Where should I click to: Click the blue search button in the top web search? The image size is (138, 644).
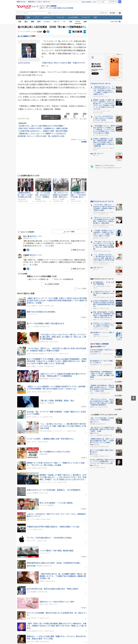[x=120, y=2]
